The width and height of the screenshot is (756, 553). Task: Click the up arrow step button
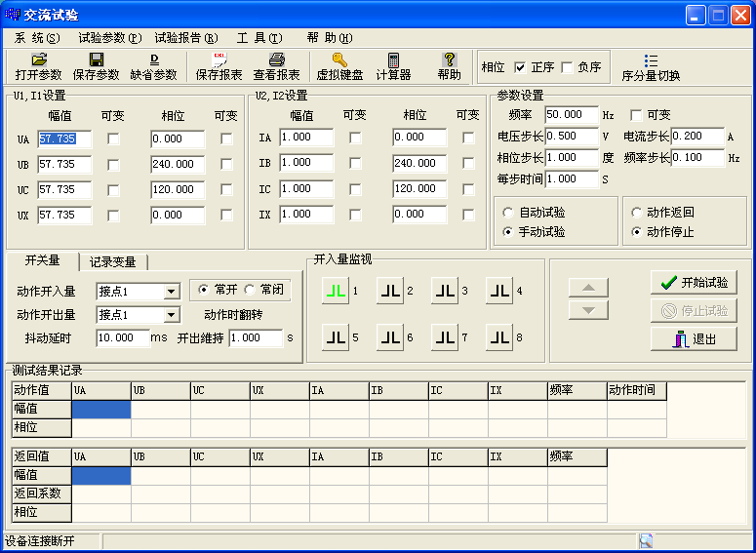pyautogui.click(x=588, y=288)
